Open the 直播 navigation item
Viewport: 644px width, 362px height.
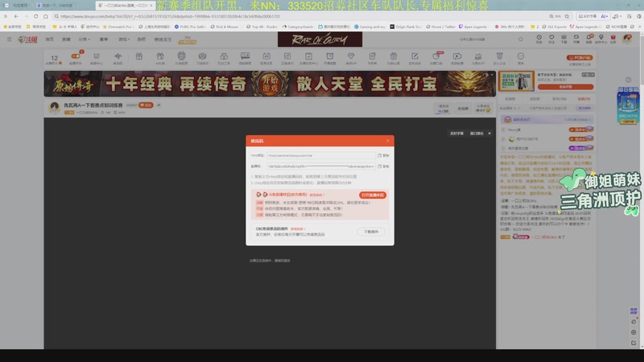tap(66, 39)
